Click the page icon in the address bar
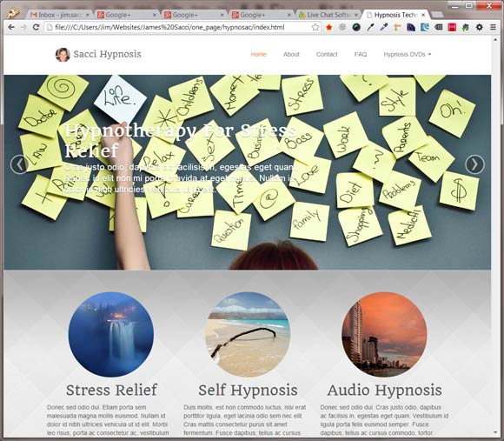This screenshot has height=441, width=504. [50, 27]
